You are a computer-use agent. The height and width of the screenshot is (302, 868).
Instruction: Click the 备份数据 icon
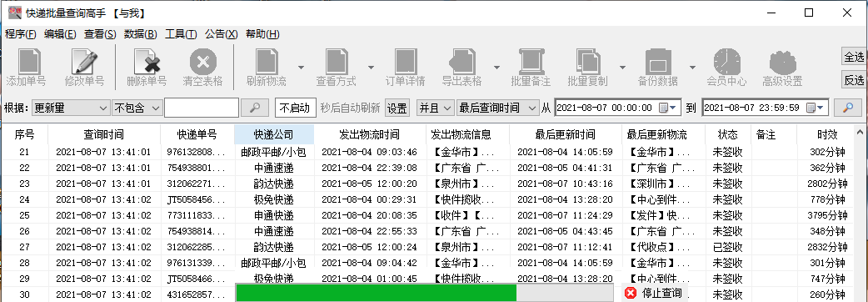pos(657,61)
